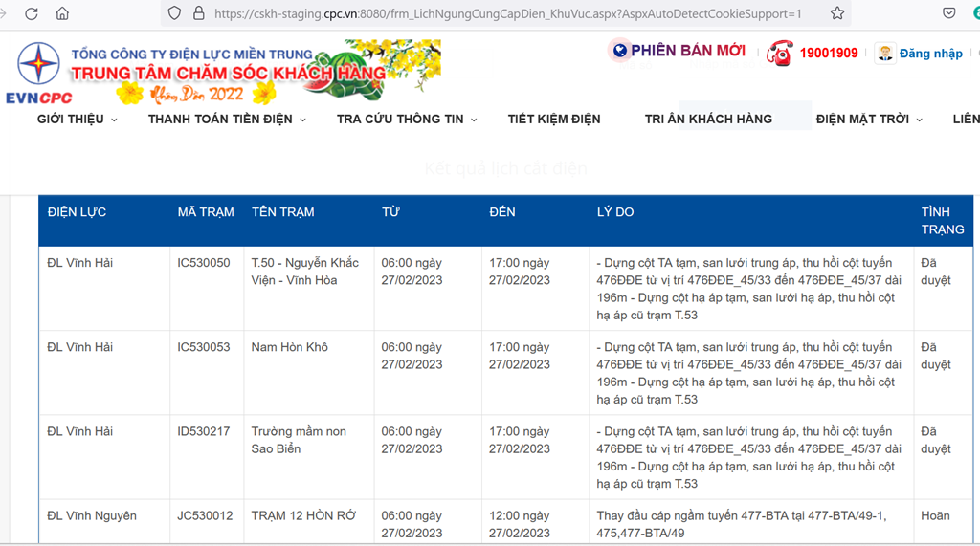Viewport: 980px width, 546px height.
Task: Open the Tiết kiệm điện menu item
Action: coord(554,119)
